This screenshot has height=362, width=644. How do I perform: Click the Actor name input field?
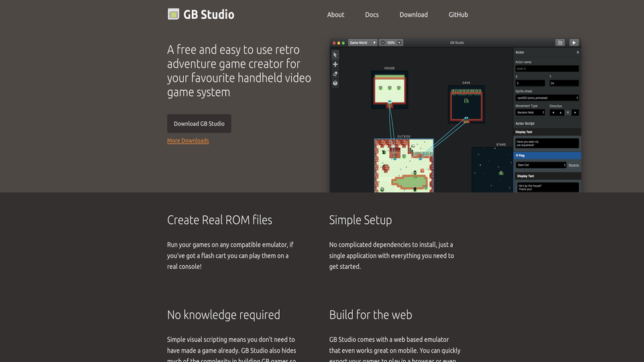coord(547,68)
